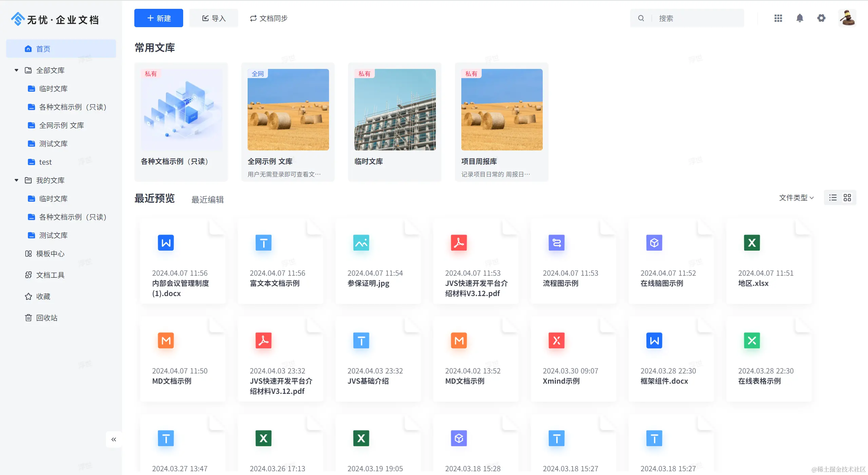Open the settings gear icon

(821, 18)
